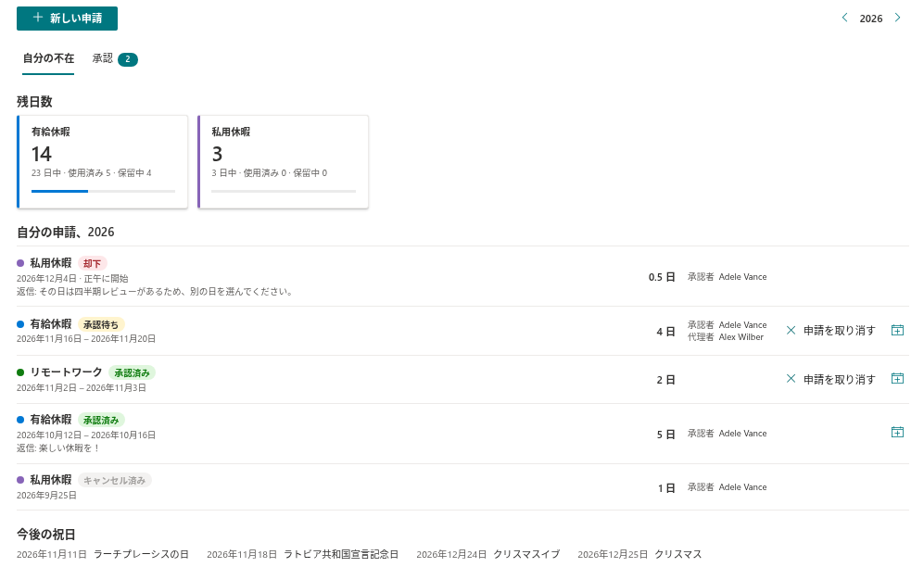Click the blue dot of 有給休暇 承認待ち
924x580 pixels.
tap(20, 324)
